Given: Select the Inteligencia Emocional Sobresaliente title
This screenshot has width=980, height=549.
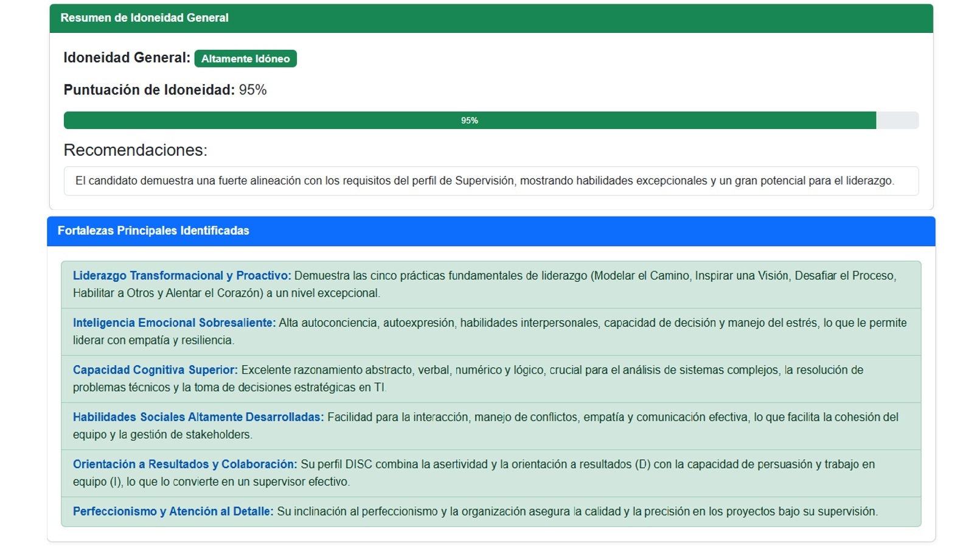Looking at the screenshot, I should click(174, 323).
